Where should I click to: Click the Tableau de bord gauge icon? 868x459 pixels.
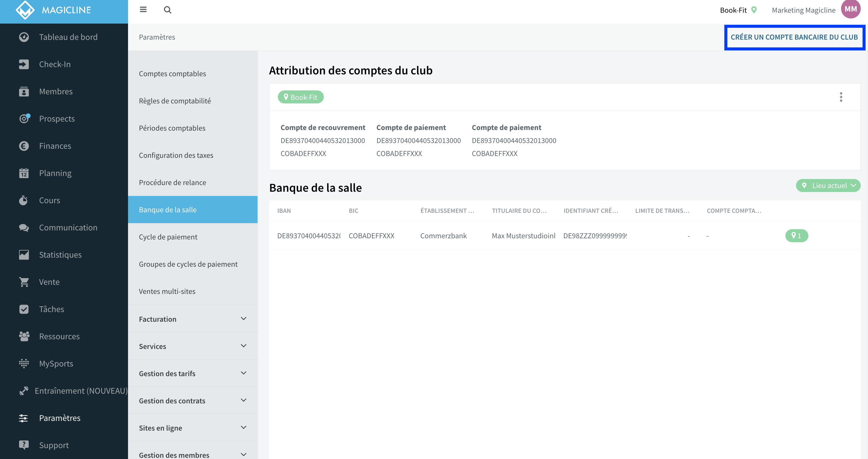[x=24, y=37]
